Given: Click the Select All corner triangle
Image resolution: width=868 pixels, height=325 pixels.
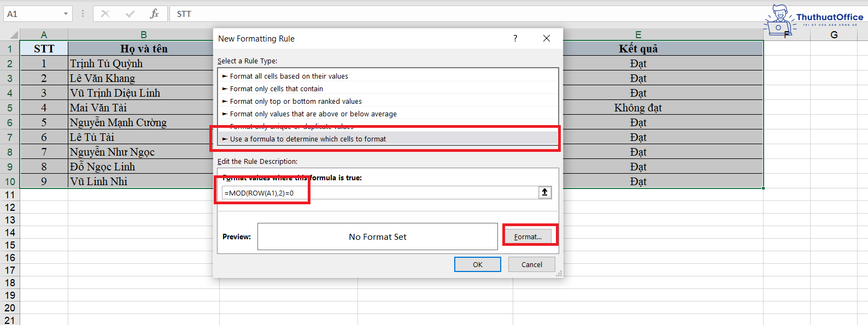Looking at the screenshot, I should pos(14,35).
